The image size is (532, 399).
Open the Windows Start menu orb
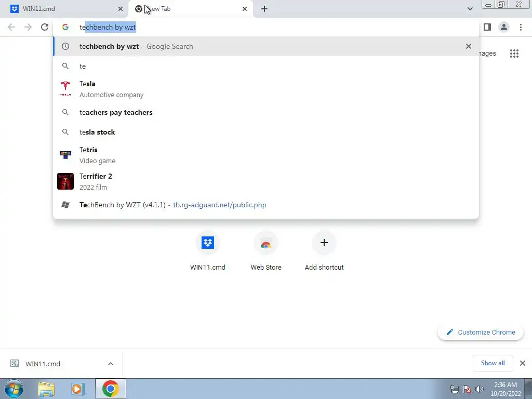(x=14, y=389)
